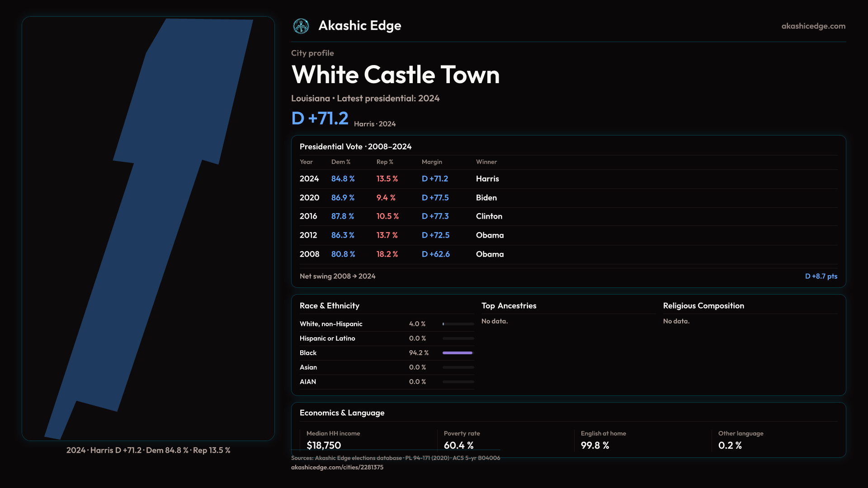Click the Akashic Edge logo icon
The image size is (868, 488).
301,26
